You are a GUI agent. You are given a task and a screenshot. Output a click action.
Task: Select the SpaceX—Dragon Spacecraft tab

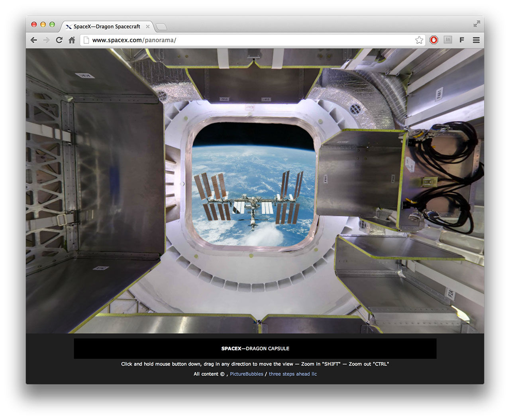coord(106,27)
